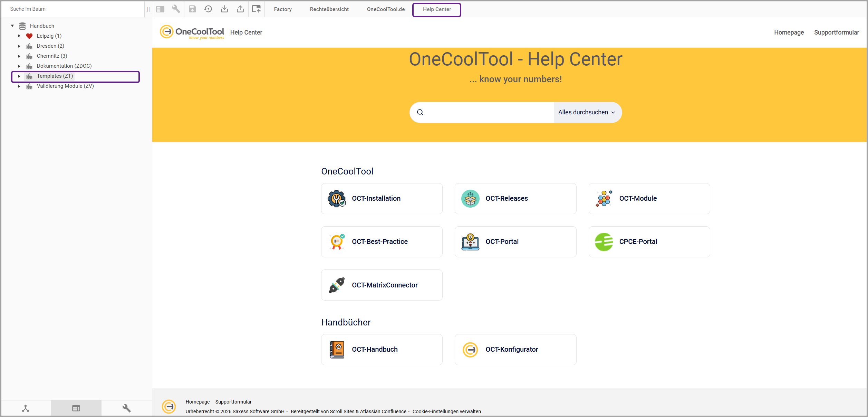Click the upload export icon
The height and width of the screenshot is (417, 868).
tap(240, 9)
